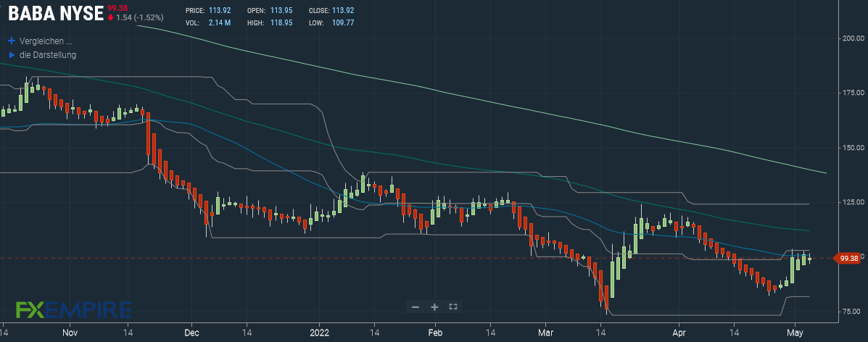Click the red 99.38 price above the change
Viewport: 868px width, 342px height.
pyautogui.click(x=117, y=7)
